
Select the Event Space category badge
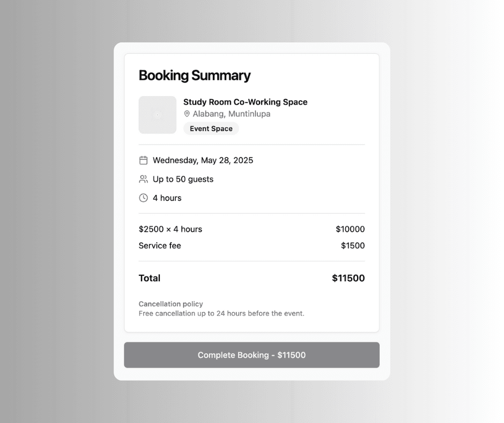click(x=211, y=128)
